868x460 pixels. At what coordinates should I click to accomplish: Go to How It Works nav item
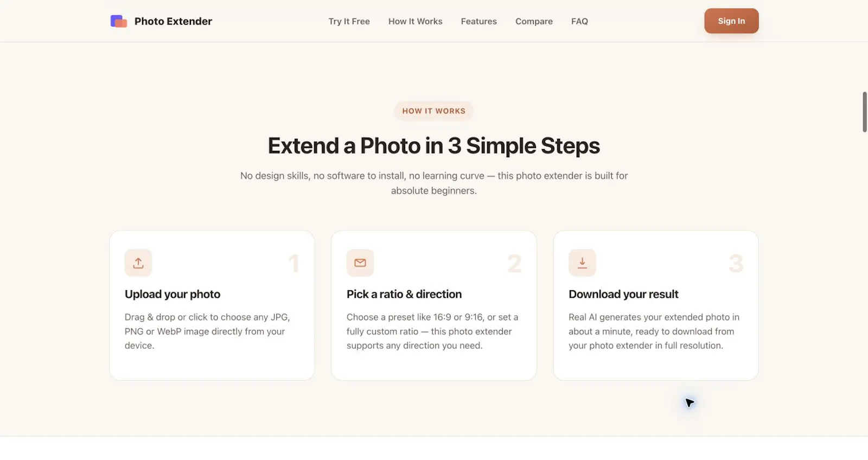pos(416,21)
